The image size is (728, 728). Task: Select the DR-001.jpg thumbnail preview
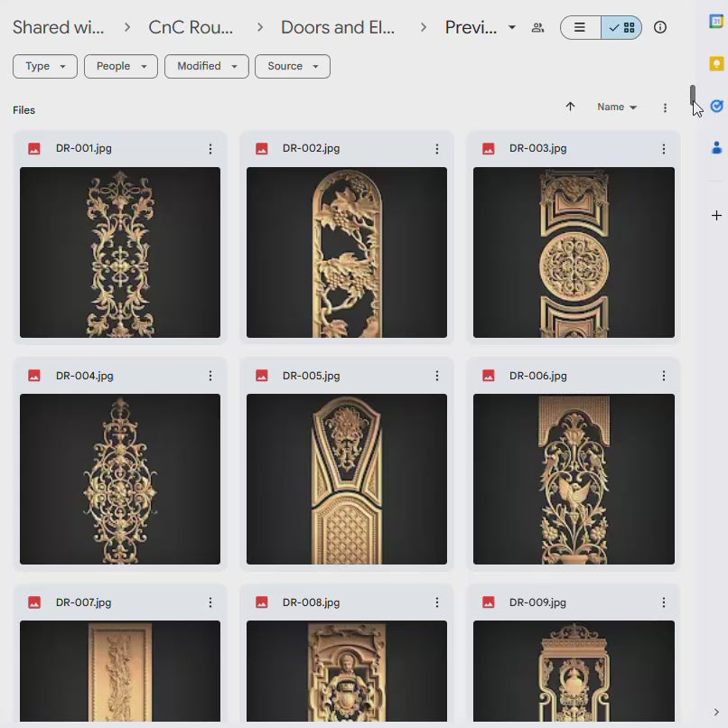click(x=120, y=252)
